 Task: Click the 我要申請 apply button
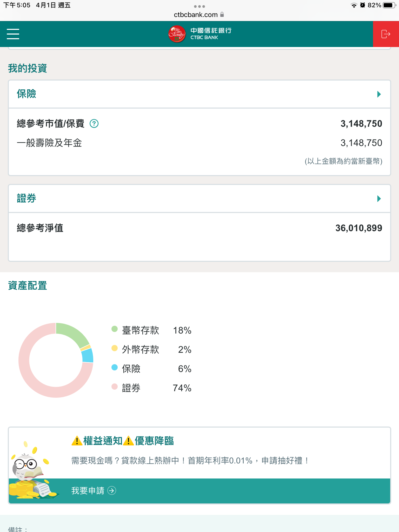point(88,491)
